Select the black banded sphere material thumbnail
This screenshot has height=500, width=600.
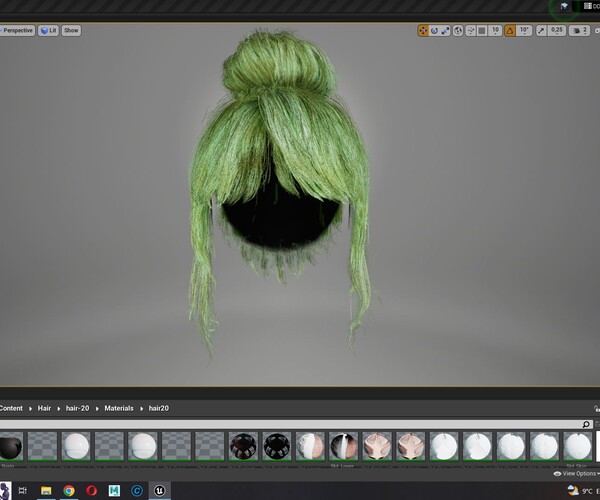pos(277,446)
